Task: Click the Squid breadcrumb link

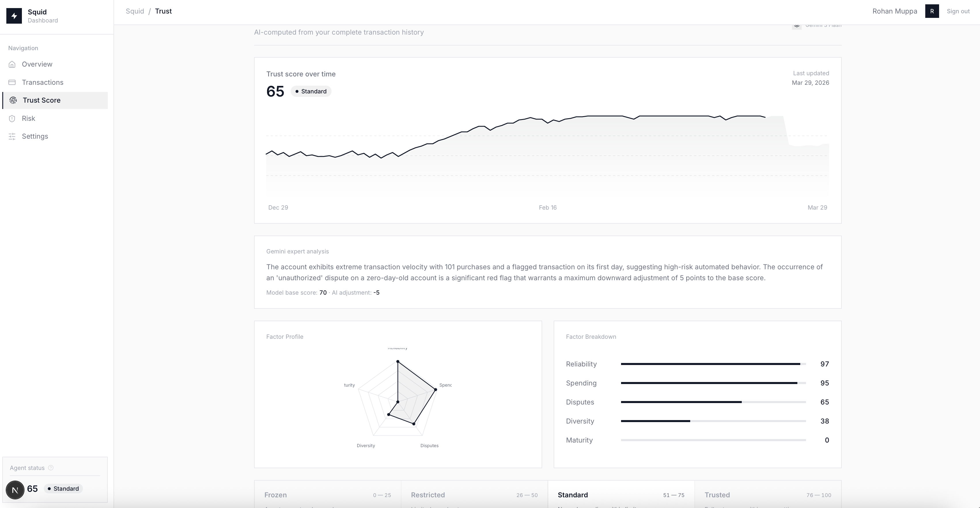Action: [135, 11]
